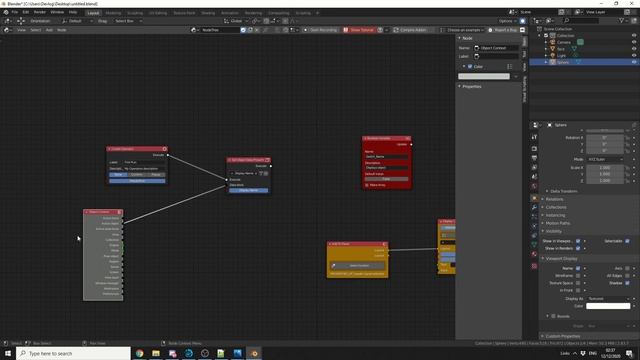Collapse the Viewport Display panel
The height and width of the screenshot is (360, 640).
pos(561,259)
